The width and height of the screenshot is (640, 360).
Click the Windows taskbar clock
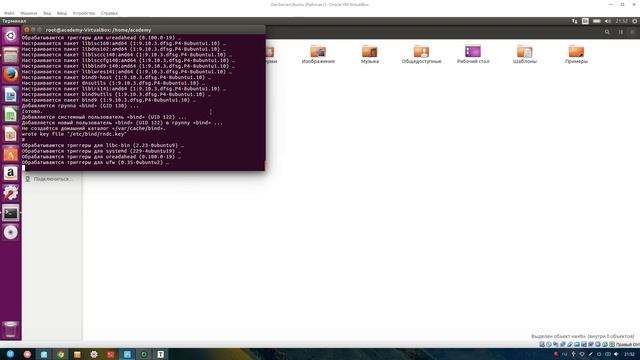coord(629,354)
